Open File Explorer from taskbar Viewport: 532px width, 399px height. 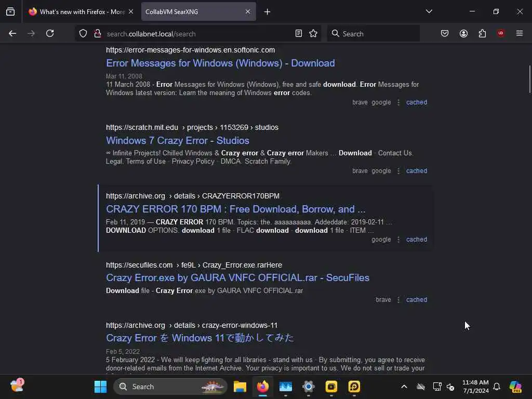240,387
